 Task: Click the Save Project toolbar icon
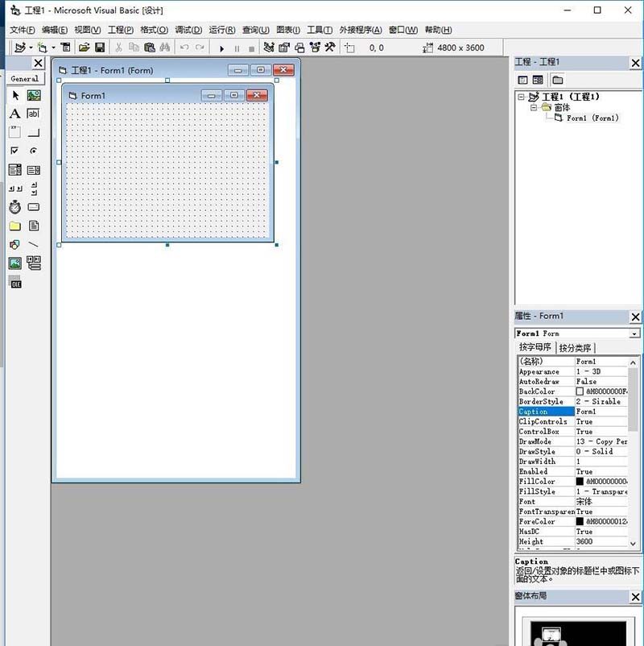coord(99,48)
